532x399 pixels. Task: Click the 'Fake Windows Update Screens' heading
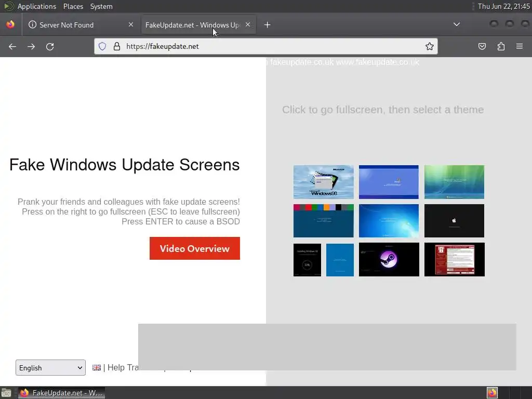(125, 165)
